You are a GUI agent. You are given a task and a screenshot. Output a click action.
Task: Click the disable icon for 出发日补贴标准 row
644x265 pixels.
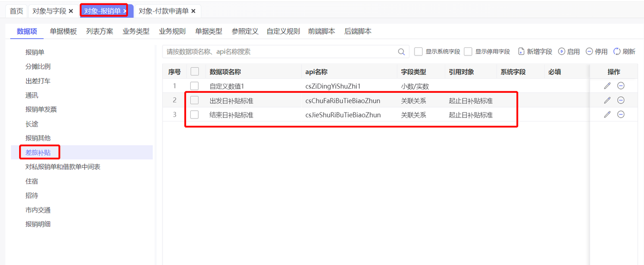621,100
